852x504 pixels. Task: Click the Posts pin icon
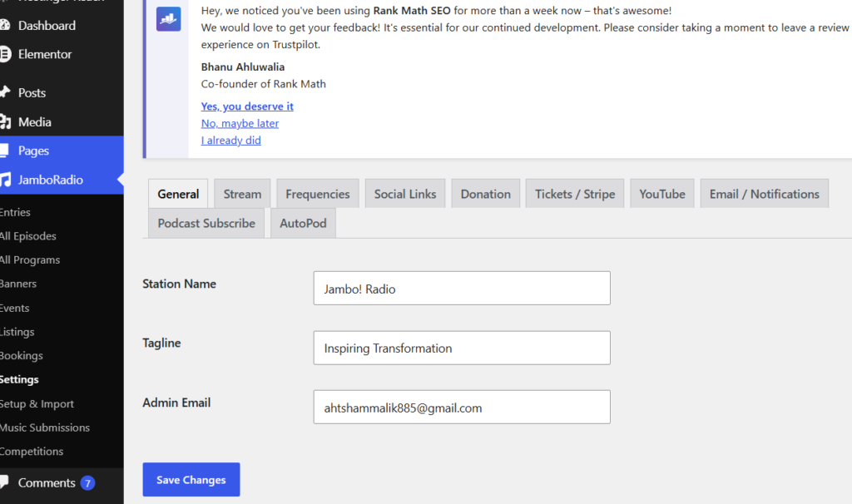point(5,91)
